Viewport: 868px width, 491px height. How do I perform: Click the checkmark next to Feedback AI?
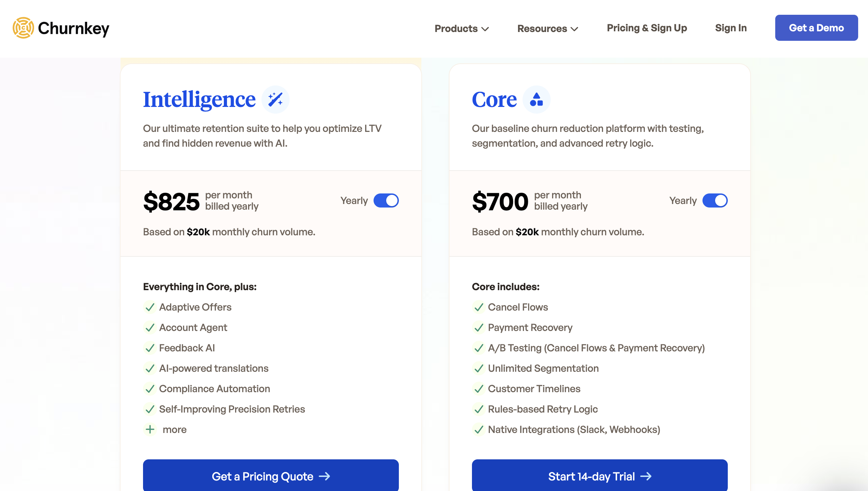coord(150,348)
